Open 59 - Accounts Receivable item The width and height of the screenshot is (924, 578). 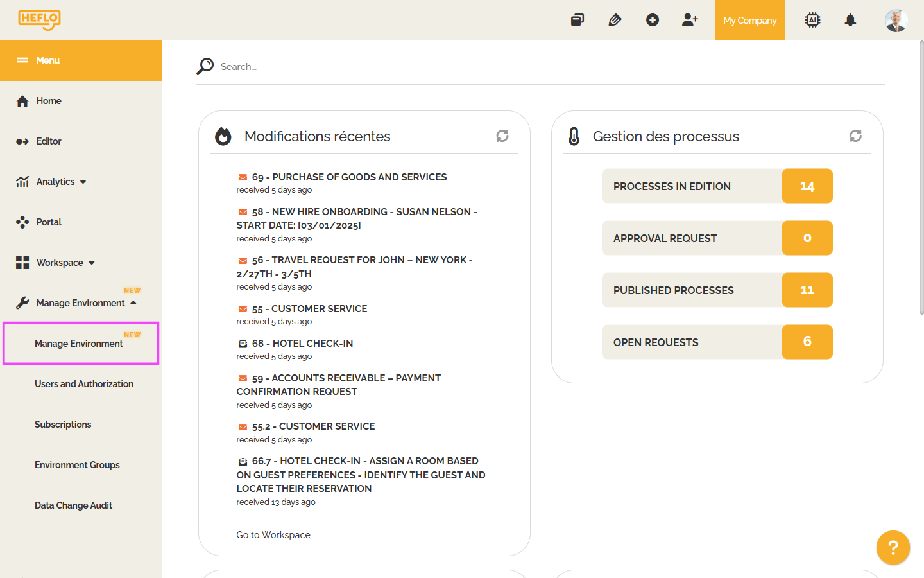tap(339, 385)
